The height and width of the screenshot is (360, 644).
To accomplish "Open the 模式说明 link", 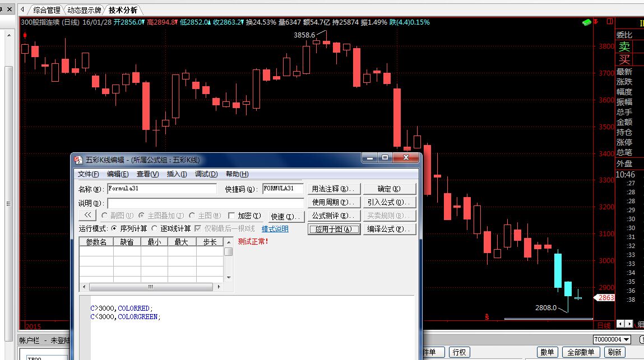I will 275,229.
